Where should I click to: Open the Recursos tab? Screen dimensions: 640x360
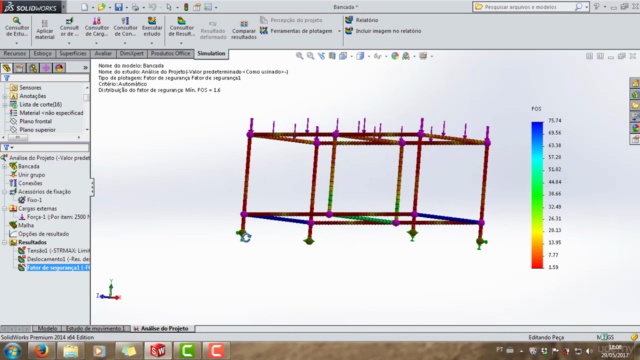pyautogui.click(x=15, y=53)
